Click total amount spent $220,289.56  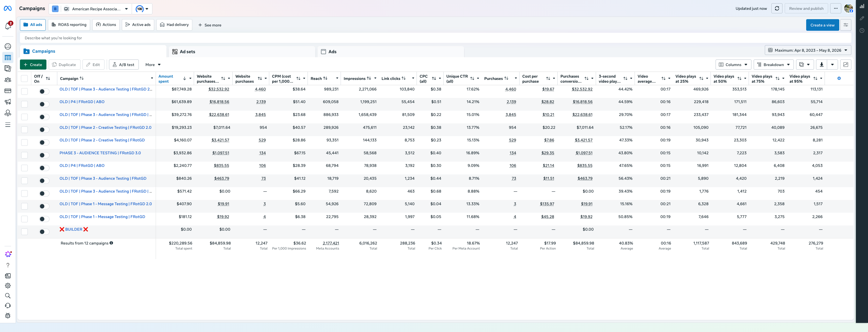180,243
